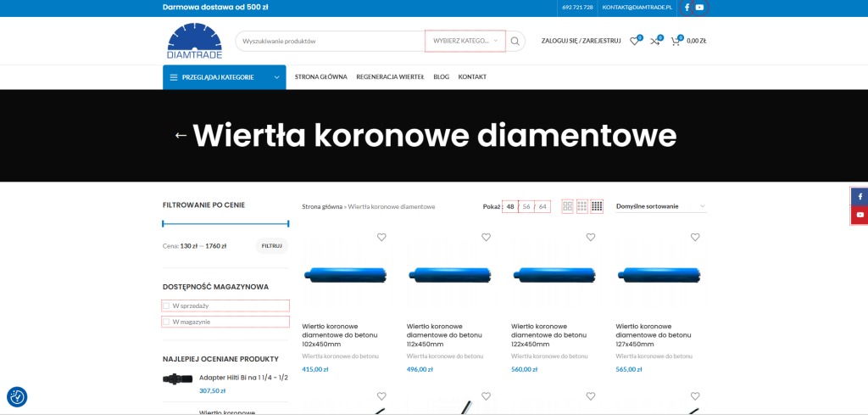Open the shopping cart icon
This screenshot has width=868, height=415.
[x=675, y=41]
